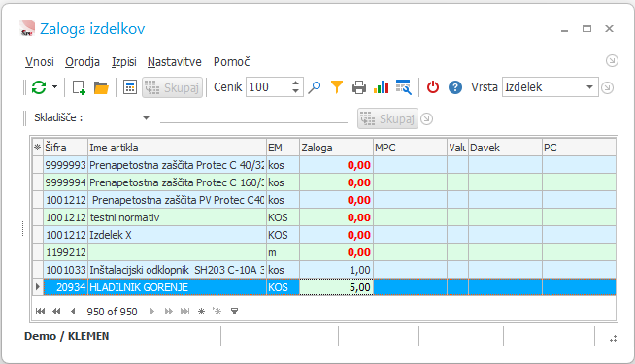635x364 pixels.
Task: Click the navigator goto bookmark icon
Action: click(217, 311)
